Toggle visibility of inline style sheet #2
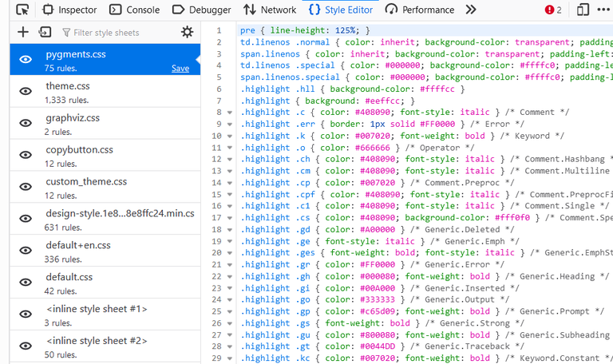Screen dimensions: 613x364 (26, 346)
